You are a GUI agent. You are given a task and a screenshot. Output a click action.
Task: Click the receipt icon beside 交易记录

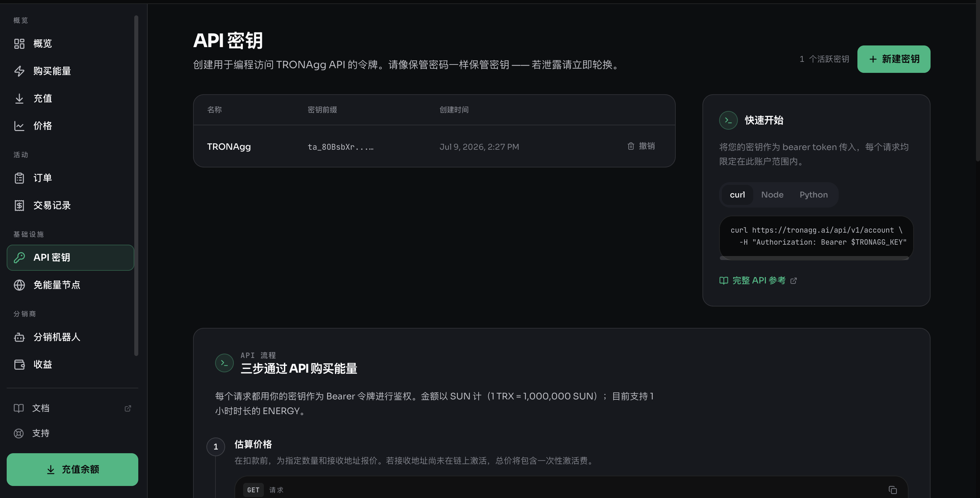[x=19, y=205]
